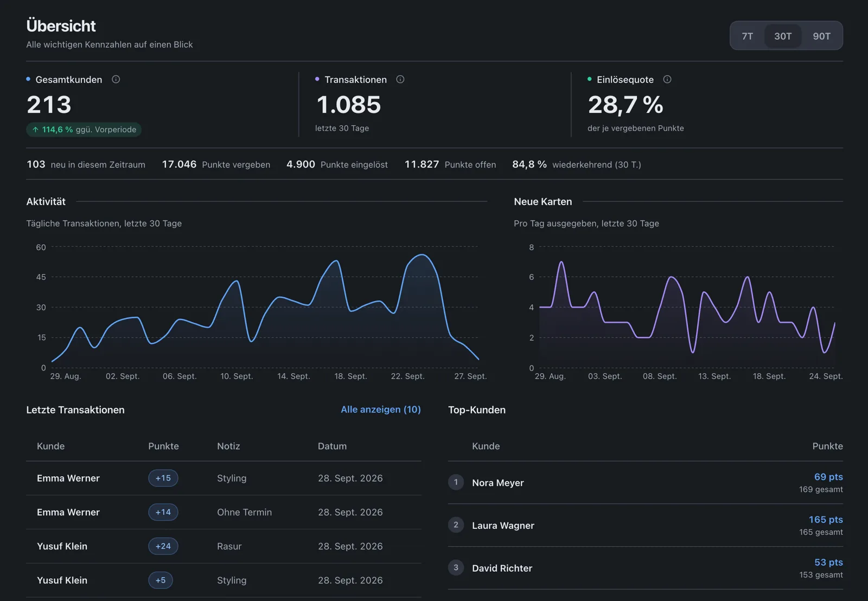Open Top-Kunden entry Nora Meyer
868x601 pixels.
(x=646, y=483)
